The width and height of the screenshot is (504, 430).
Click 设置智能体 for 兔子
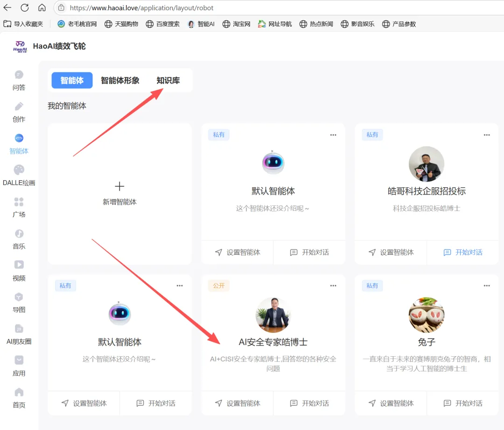tap(391, 403)
